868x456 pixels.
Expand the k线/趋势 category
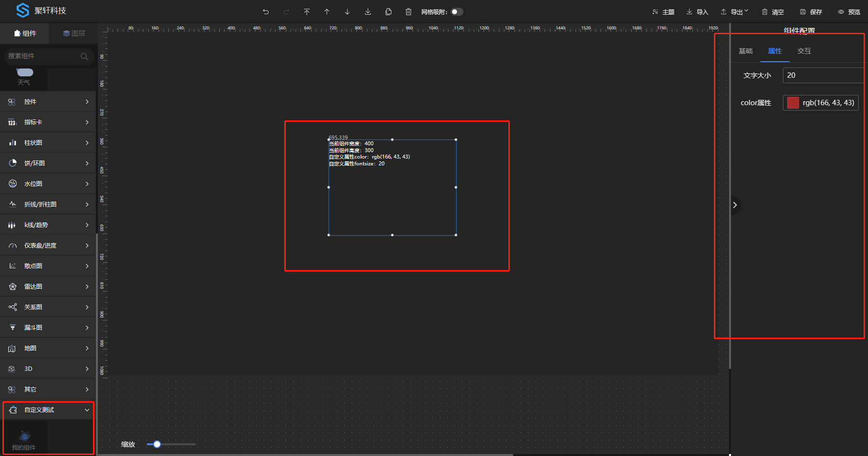pos(48,225)
